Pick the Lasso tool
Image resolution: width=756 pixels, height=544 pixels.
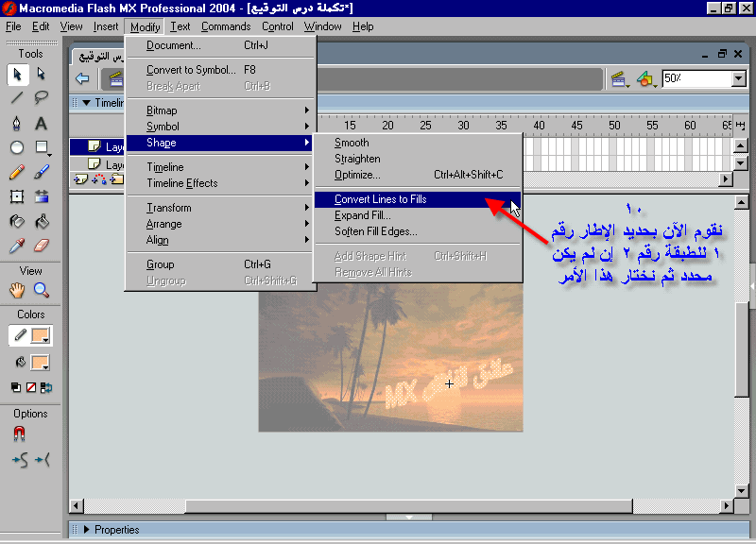(x=42, y=98)
